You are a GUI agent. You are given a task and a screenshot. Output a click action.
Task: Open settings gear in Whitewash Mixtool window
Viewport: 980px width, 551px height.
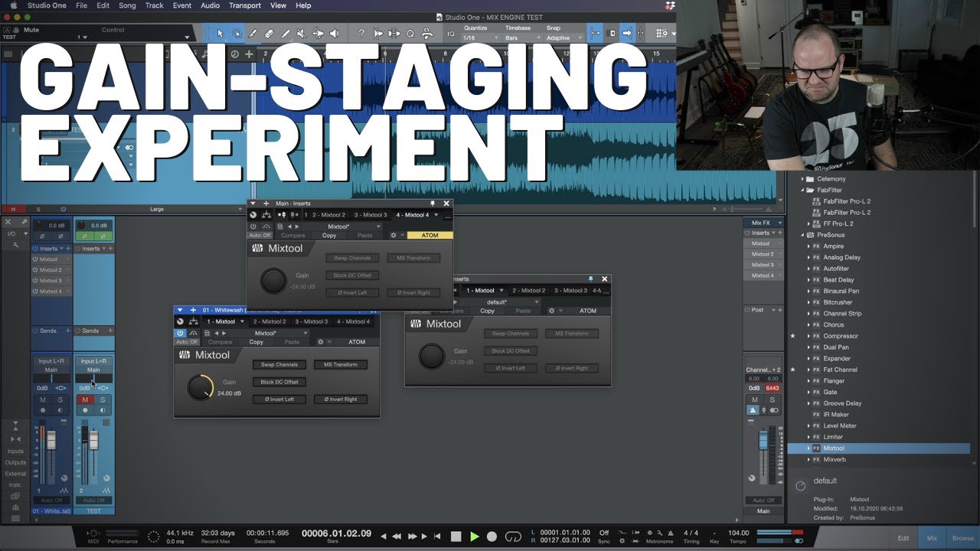[321, 342]
